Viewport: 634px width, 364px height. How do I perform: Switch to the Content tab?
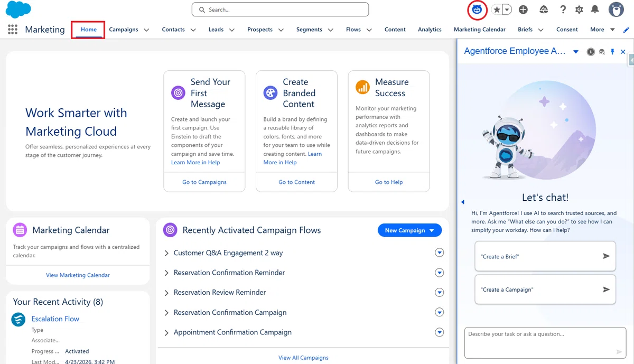point(395,30)
